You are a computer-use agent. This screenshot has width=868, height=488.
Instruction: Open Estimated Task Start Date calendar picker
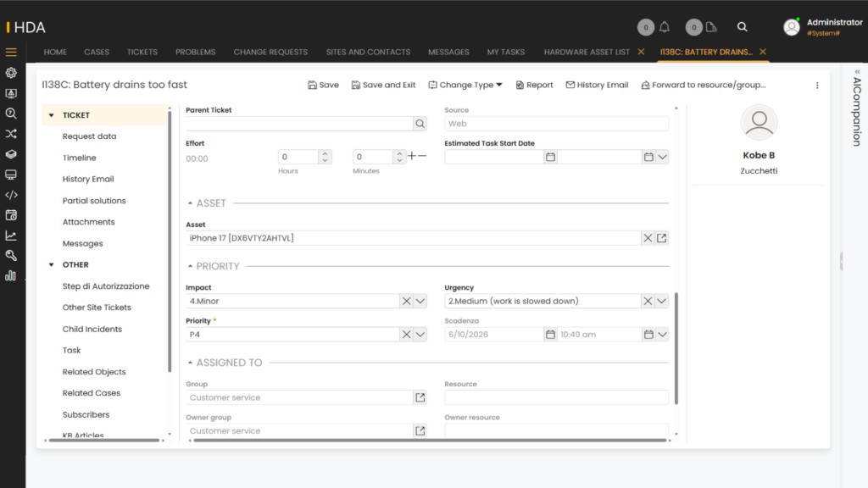550,157
